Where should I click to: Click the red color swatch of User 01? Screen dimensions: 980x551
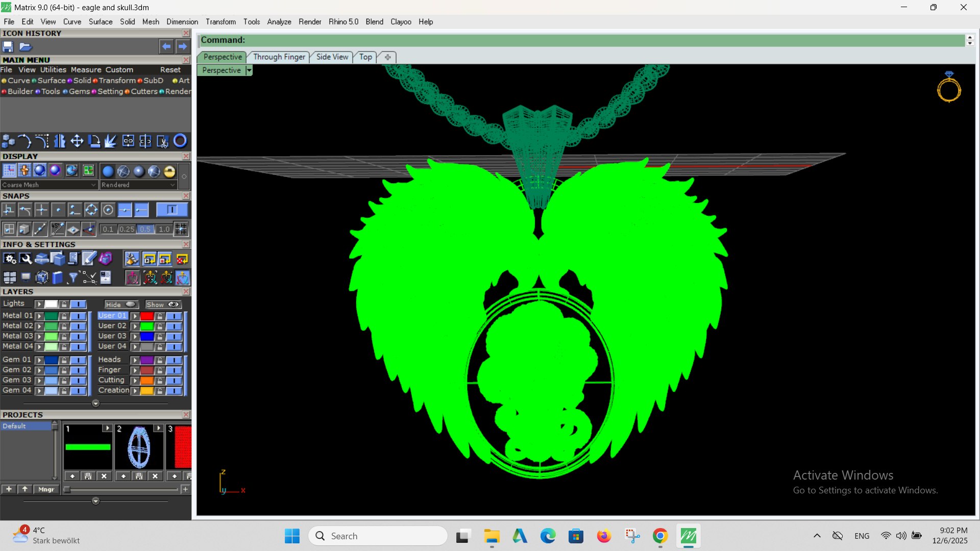147,316
